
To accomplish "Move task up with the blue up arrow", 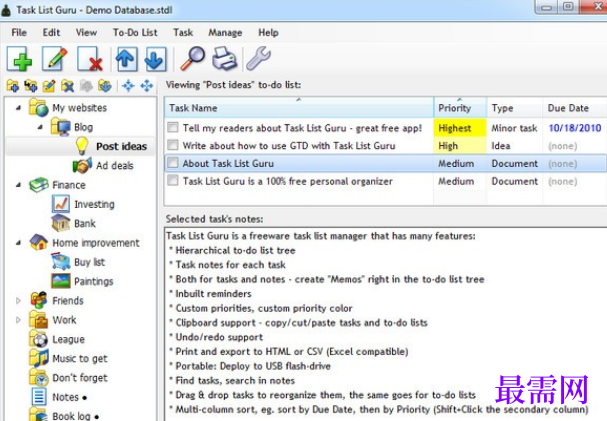I will (126, 59).
